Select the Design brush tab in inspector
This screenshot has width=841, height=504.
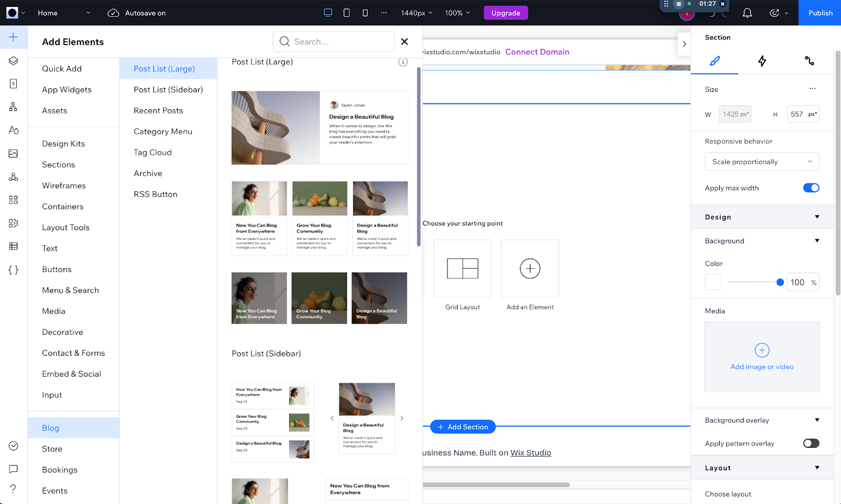click(714, 61)
